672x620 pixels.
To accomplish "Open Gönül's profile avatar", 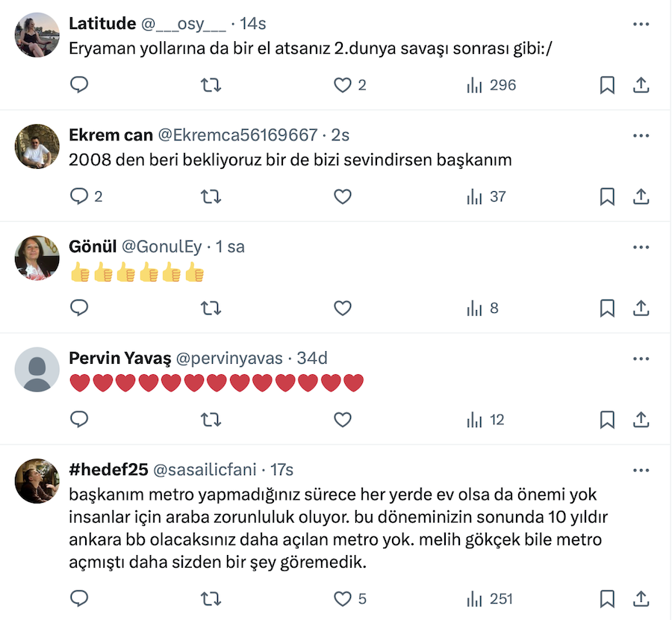I will pyautogui.click(x=37, y=258).
